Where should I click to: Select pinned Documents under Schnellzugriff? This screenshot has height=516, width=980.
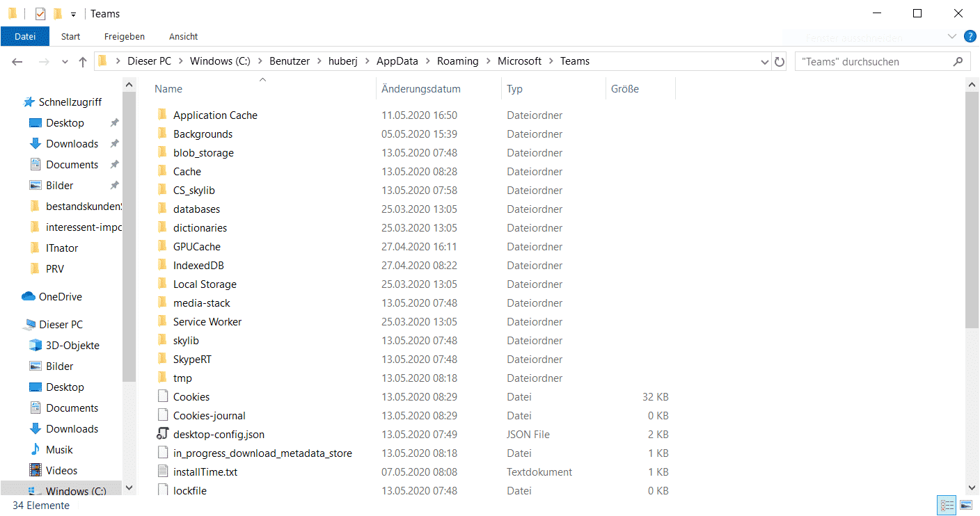(72, 165)
